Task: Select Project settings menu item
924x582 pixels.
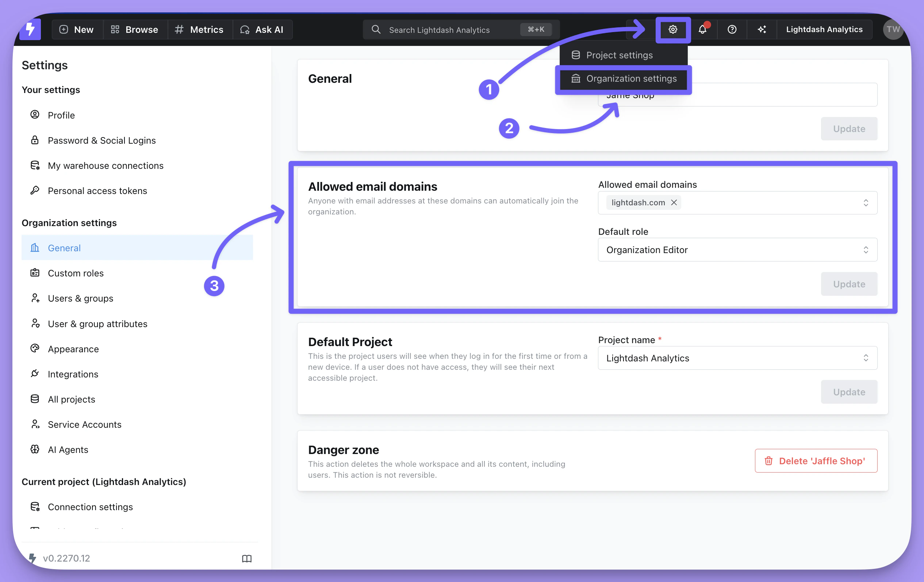Action: click(x=619, y=55)
